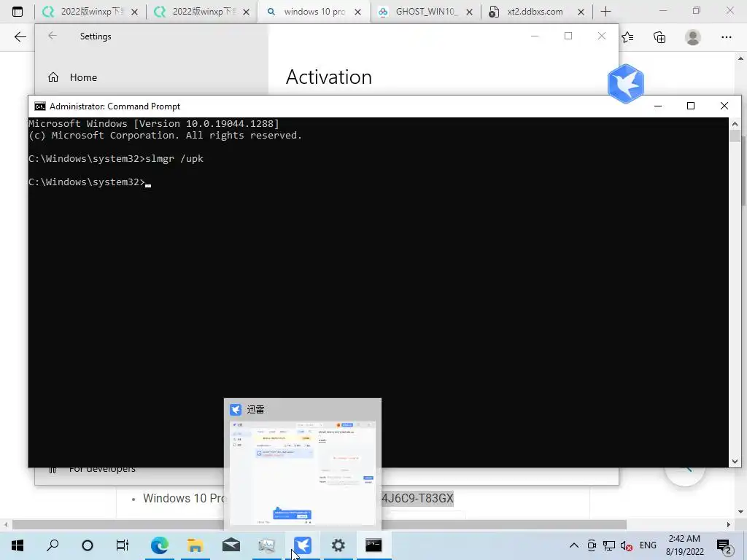
Task: Open Cortana from taskbar
Action: coord(88,545)
